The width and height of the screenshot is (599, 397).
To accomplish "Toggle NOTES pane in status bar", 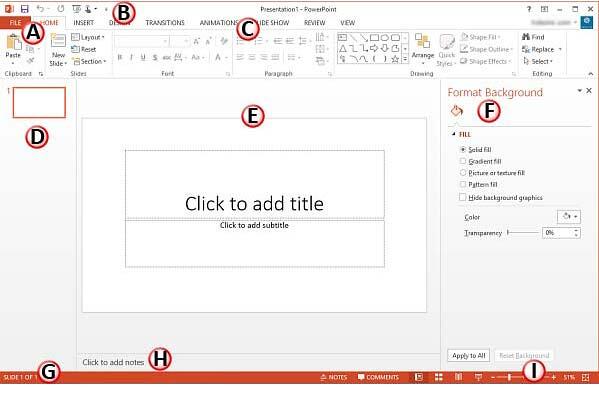I will pyautogui.click(x=333, y=377).
